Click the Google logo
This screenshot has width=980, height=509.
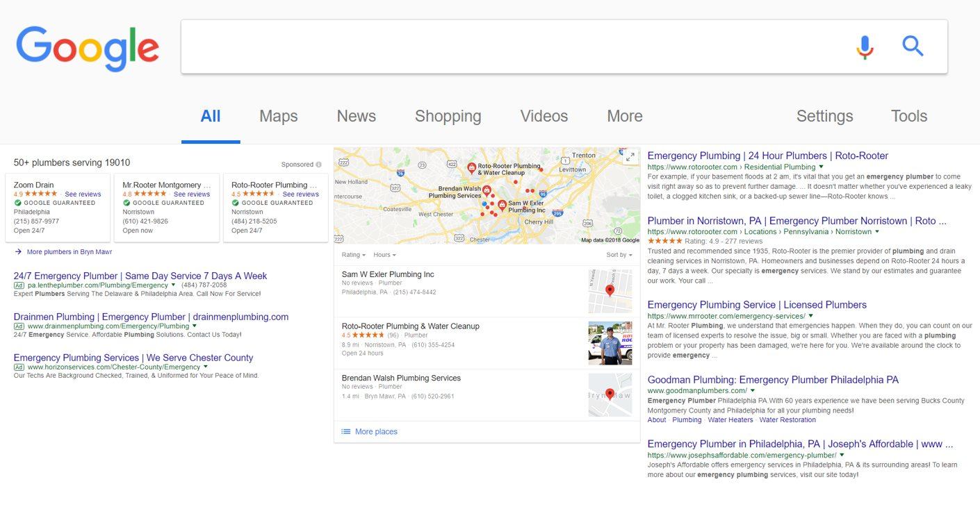pyautogui.click(x=88, y=49)
